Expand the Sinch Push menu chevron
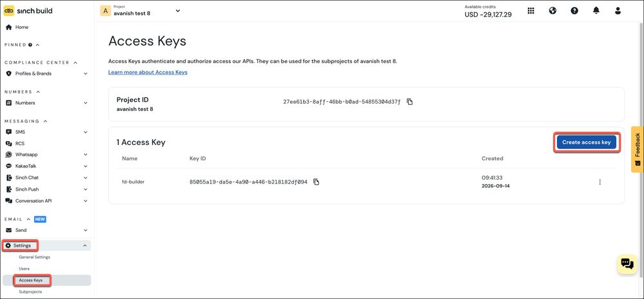Viewport: 644px width, 299px height. point(86,189)
